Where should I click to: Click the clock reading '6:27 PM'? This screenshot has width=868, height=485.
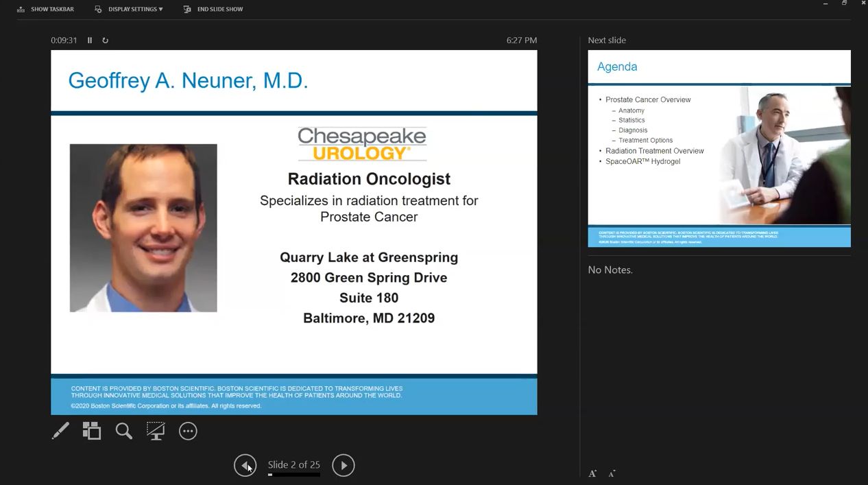tap(522, 40)
